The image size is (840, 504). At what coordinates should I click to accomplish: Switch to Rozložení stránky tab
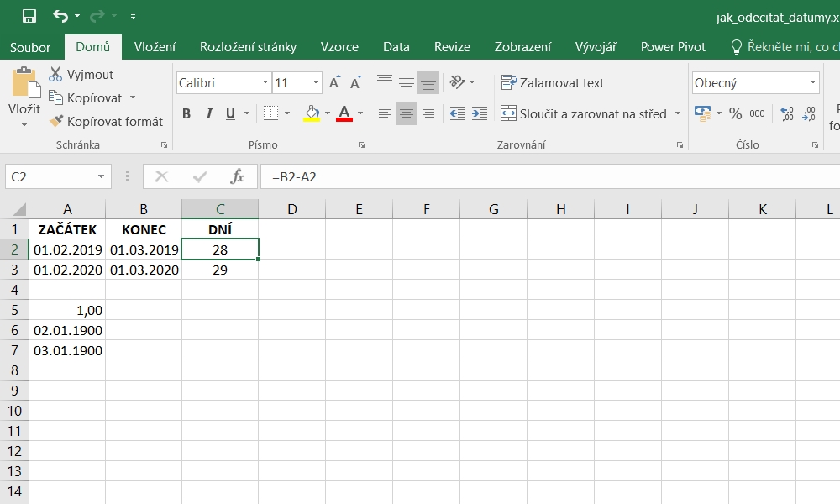[x=248, y=47]
